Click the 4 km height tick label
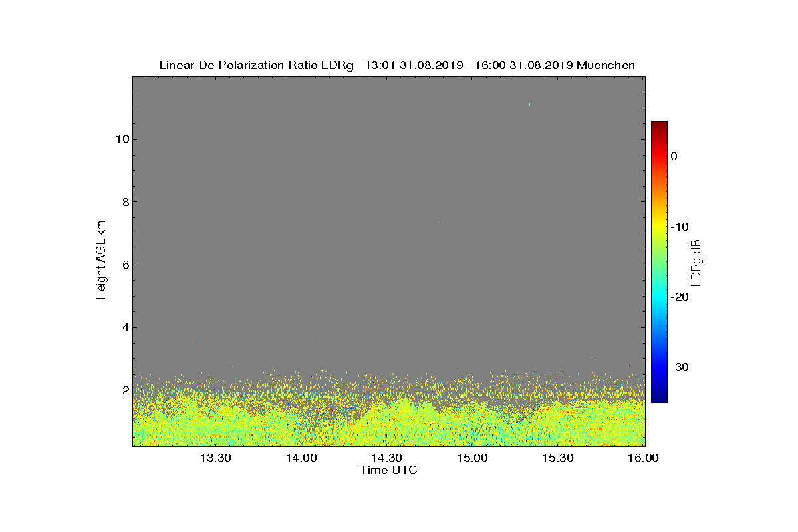The width and height of the screenshot is (798, 532). pos(125,327)
